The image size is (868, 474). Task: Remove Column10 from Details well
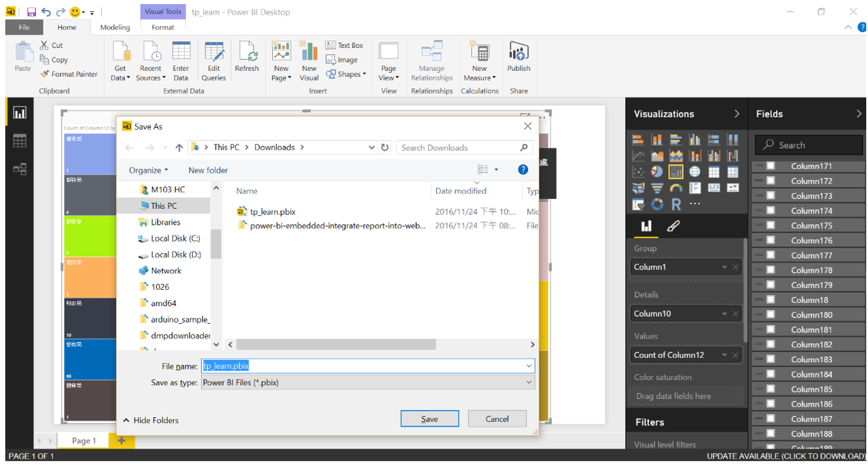(735, 314)
